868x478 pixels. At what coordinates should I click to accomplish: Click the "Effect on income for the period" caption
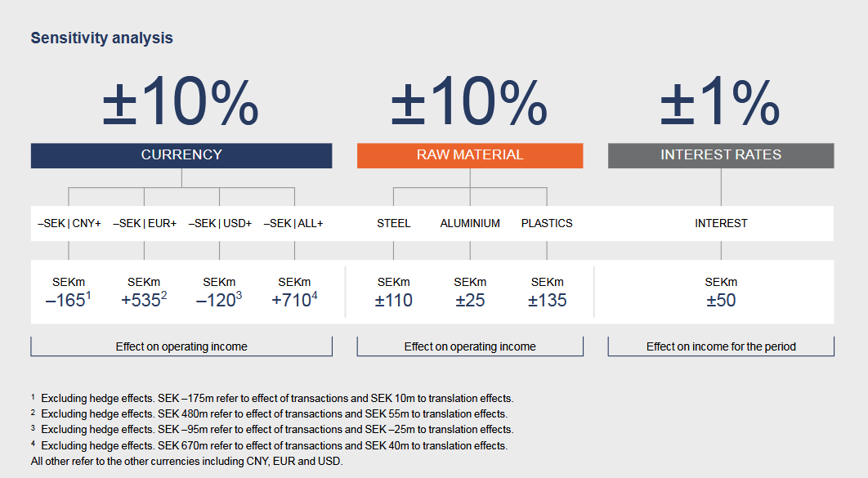pos(721,346)
